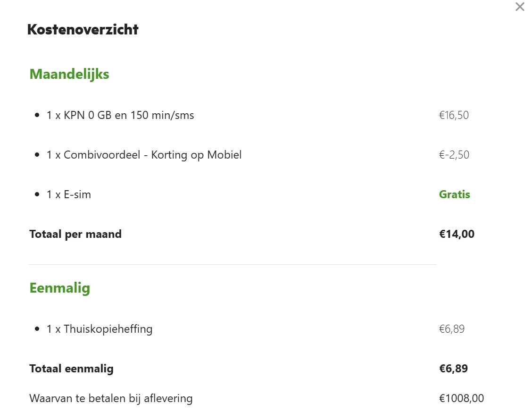The height and width of the screenshot is (412, 532).
Task: Click the Thuiskopieheffing line item
Action: [x=100, y=329]
